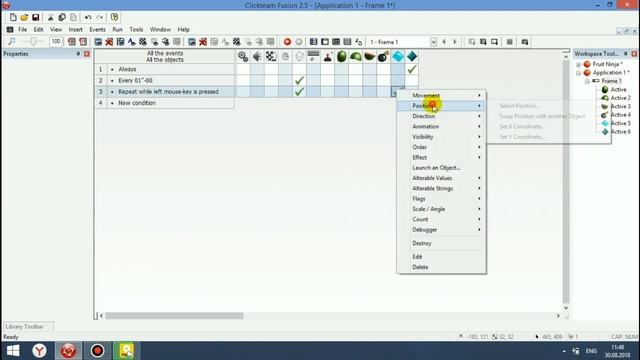
Task: Open the Movement submenu
Action: click(442, 96)
